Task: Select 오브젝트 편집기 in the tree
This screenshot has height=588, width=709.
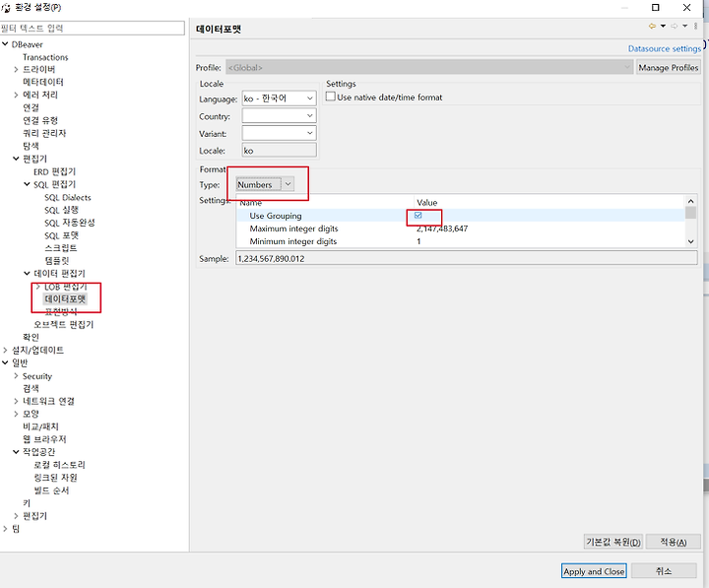Action: coord(63,324)
